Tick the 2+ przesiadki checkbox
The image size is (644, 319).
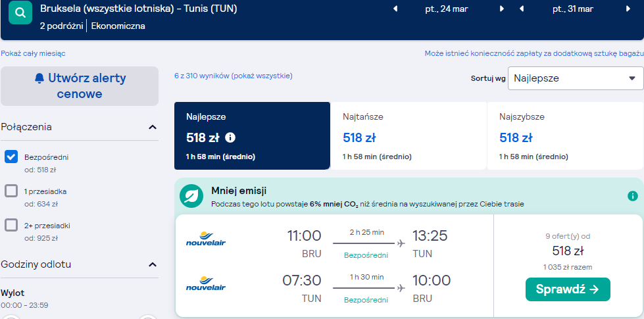click(x=11, y=225)
